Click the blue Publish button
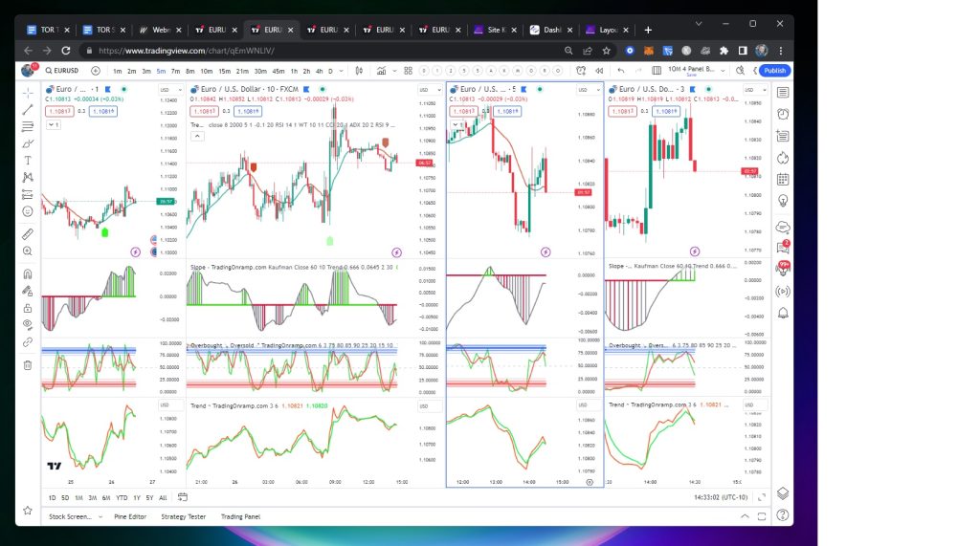The image size is (980, 546). coord(774,70)
